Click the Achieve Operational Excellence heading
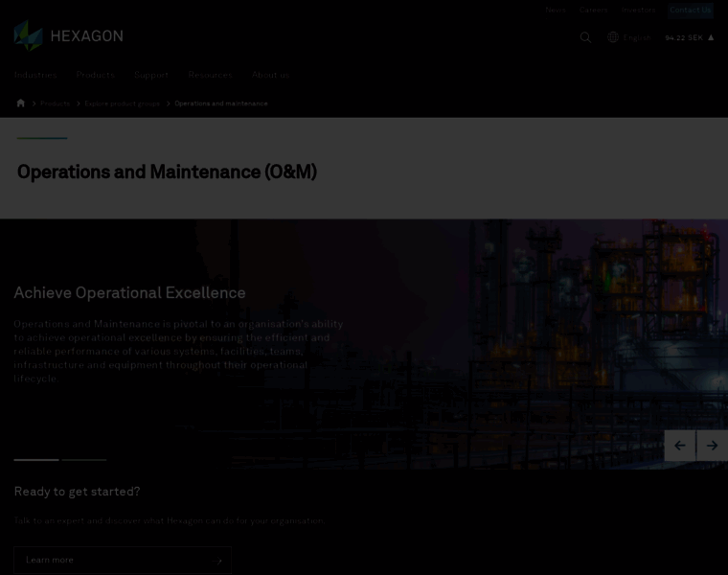Image resolution: width=728 pixels, height=575 pixels. tap(129, 292)
